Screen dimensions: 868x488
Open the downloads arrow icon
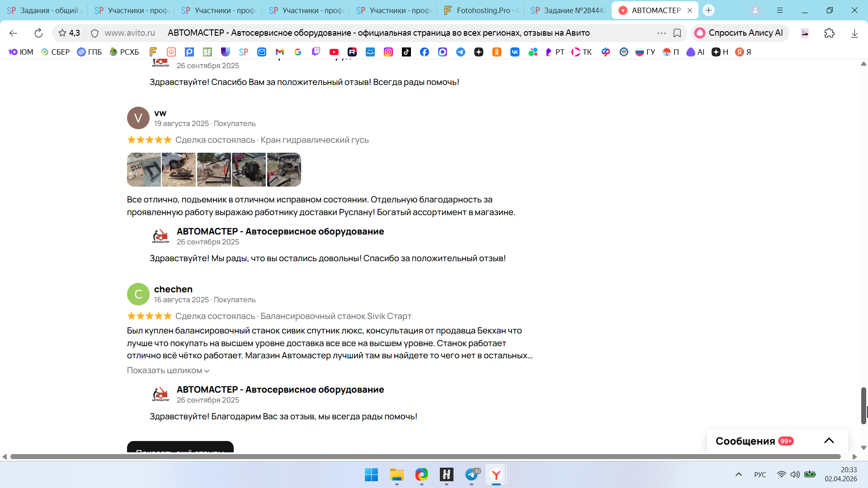coord(854,33)
